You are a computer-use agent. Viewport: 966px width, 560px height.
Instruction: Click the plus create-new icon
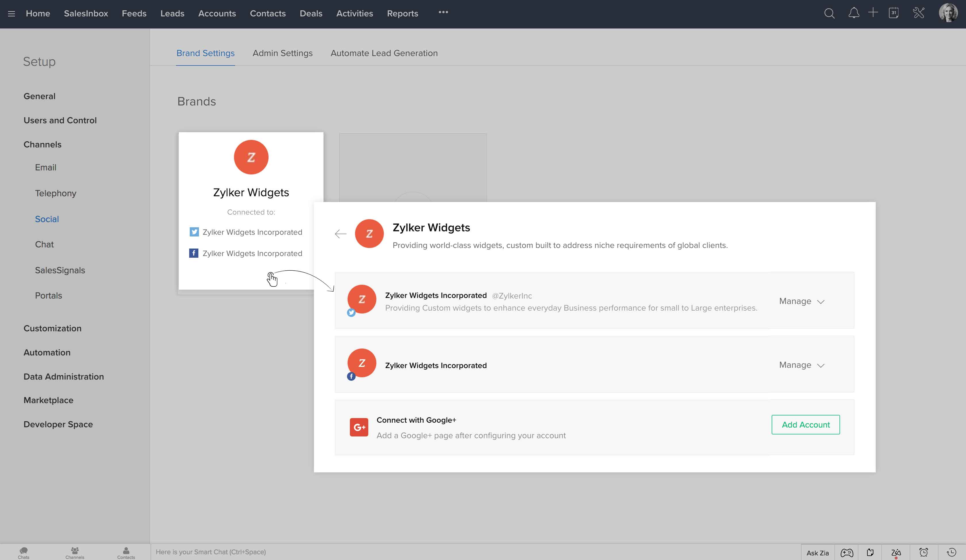coord(873,13)
